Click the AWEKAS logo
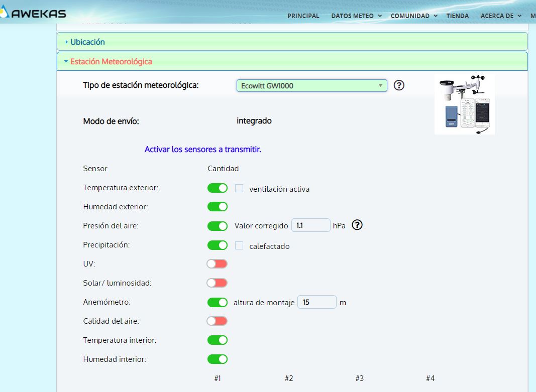The image size is (536, 392). pyautogui.click(x=33, y=14)
